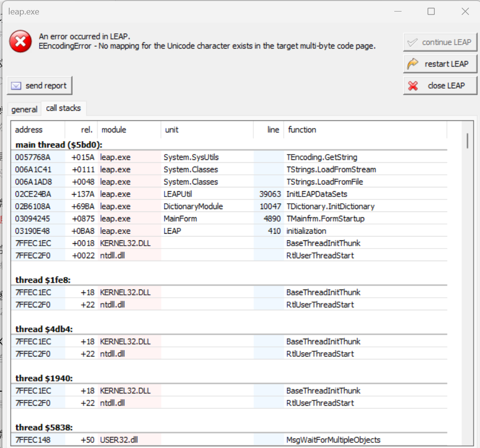
Task: Click line number 4890
Action: click(272, 219)
